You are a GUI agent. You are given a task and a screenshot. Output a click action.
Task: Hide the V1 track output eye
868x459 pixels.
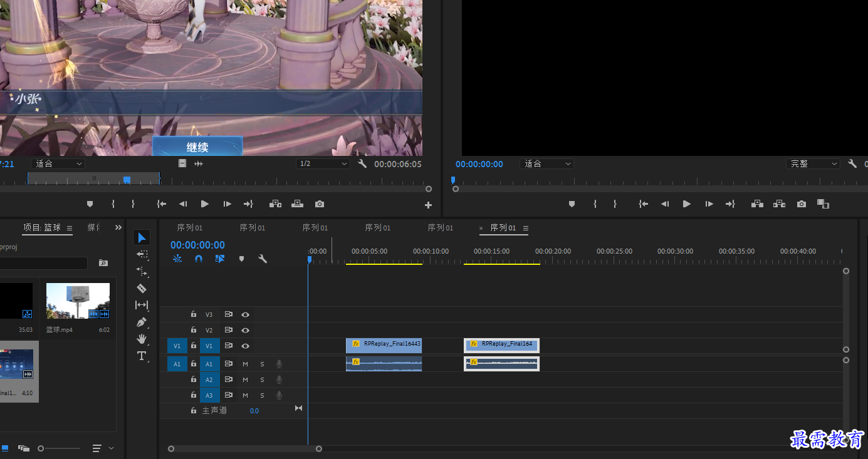click(246, 346)
